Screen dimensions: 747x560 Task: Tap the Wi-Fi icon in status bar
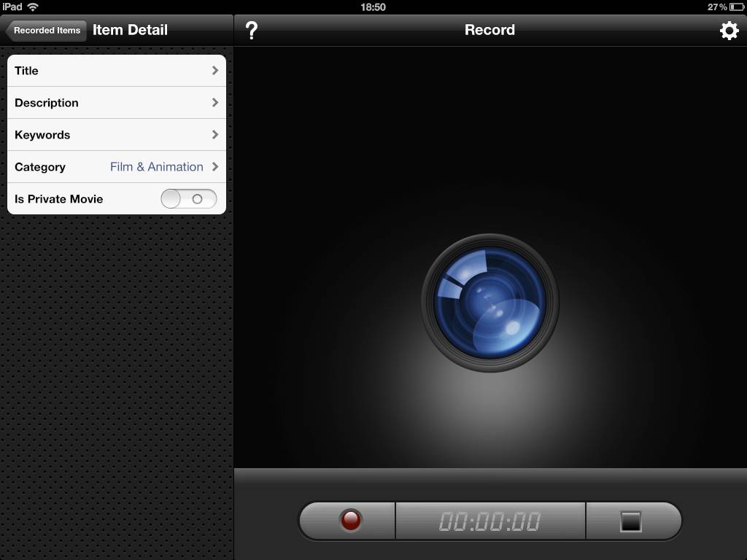[x=33, y=7]
